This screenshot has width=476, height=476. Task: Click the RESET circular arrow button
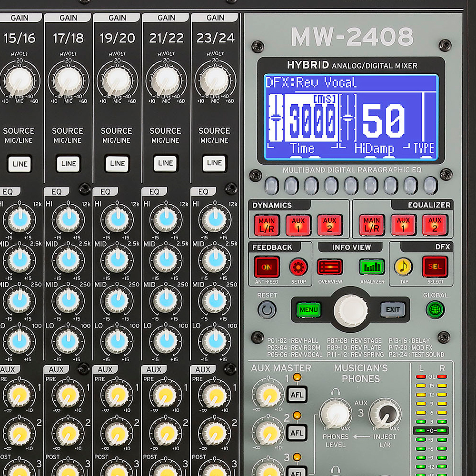[x=267, y=310]
